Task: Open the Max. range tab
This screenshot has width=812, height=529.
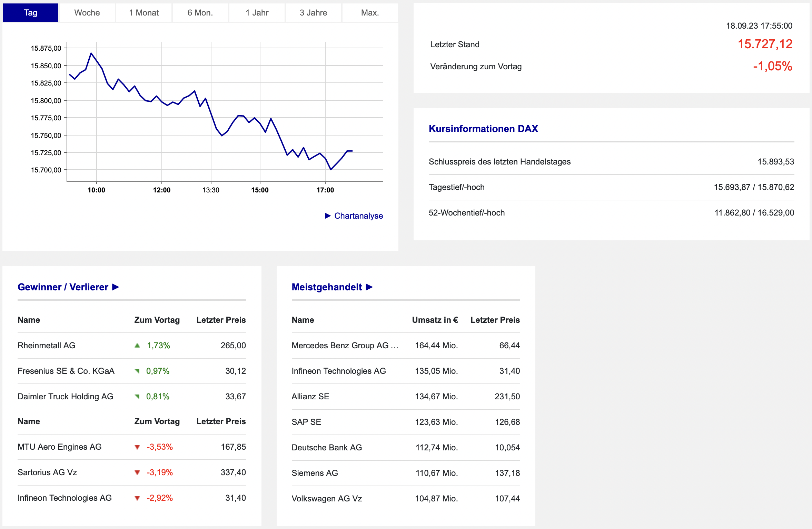Action: pyautogui.click(x=370, y=13)
